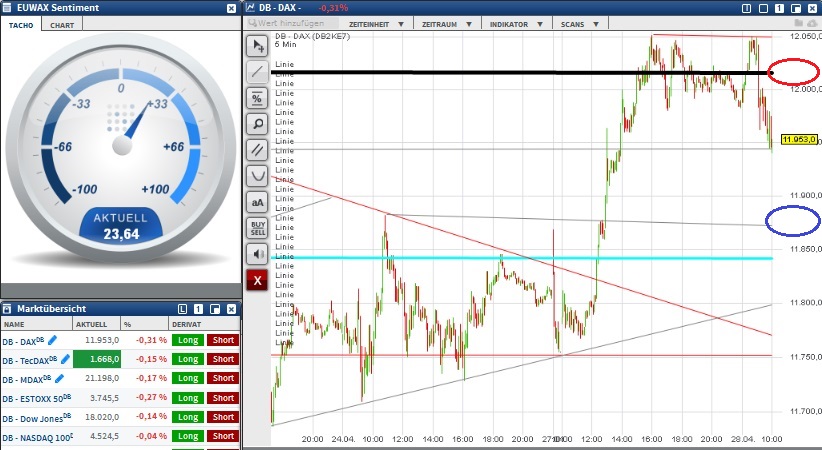This screenshot has height=450, width=822.
Task: Click the split-pane icon in DAX chart title bar
Action: 747,8
